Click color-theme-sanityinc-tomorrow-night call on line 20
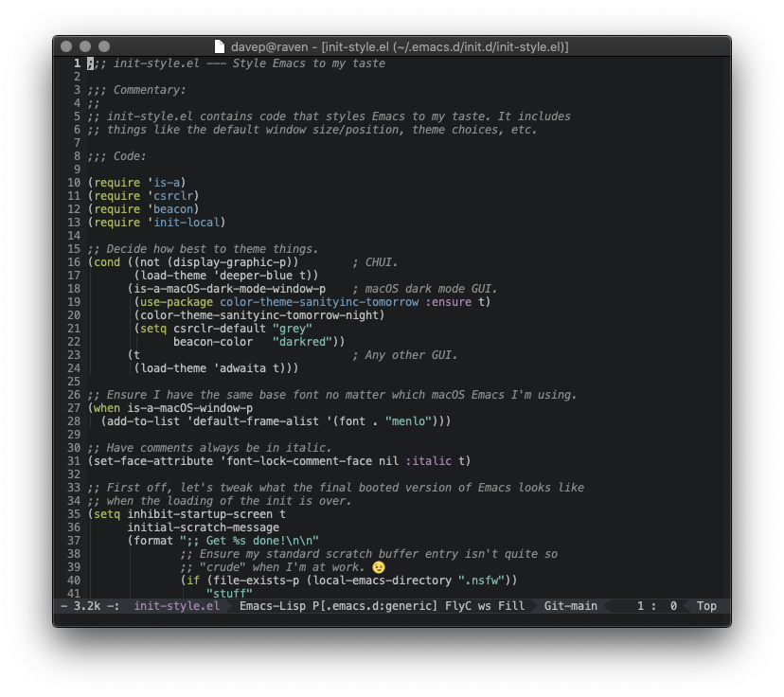The image size is (784, 697). 259,315
